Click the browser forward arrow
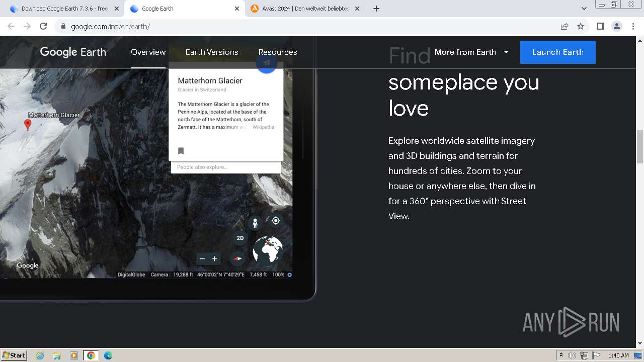The width and height of the screenshot is (644, 362). (x=27, y=26)
